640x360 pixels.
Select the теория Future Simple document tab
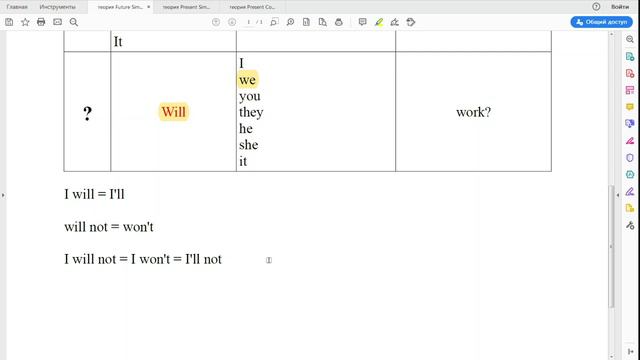point(120,7)
